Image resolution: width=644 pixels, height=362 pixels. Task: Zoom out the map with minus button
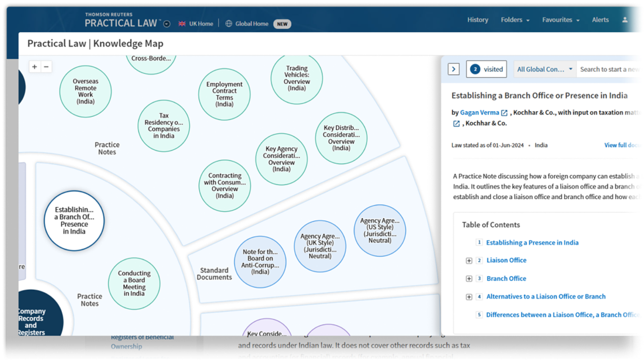[46, 67]
